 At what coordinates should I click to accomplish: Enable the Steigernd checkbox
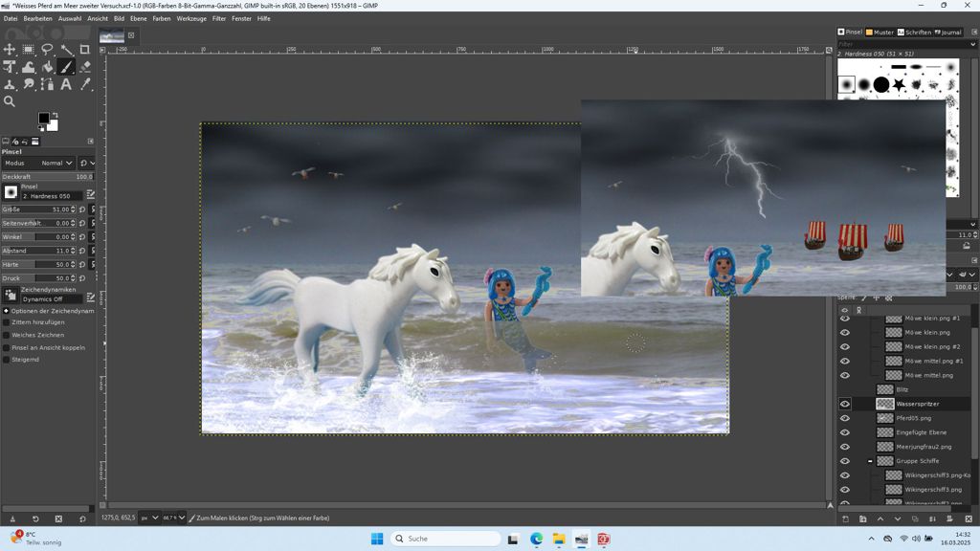coord(7,360)
